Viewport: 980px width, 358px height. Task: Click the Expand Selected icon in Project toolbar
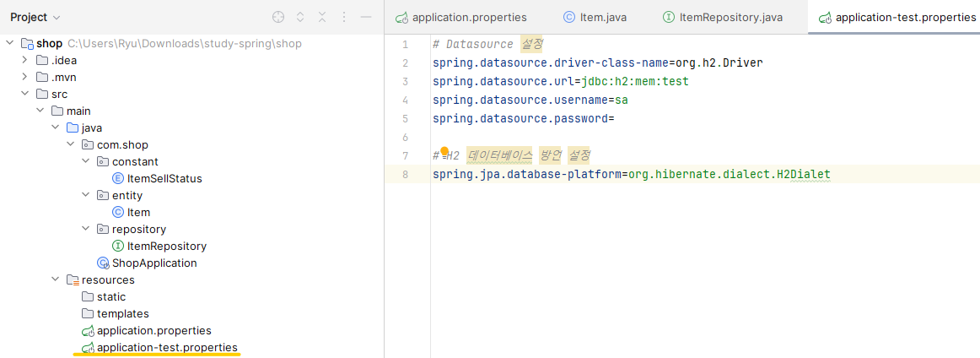click(300, 18)
